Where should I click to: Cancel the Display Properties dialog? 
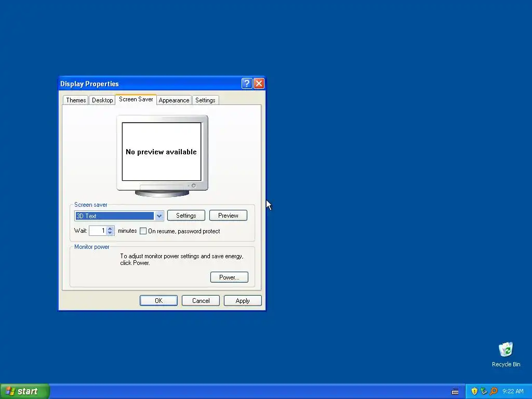tap(201, 301)
